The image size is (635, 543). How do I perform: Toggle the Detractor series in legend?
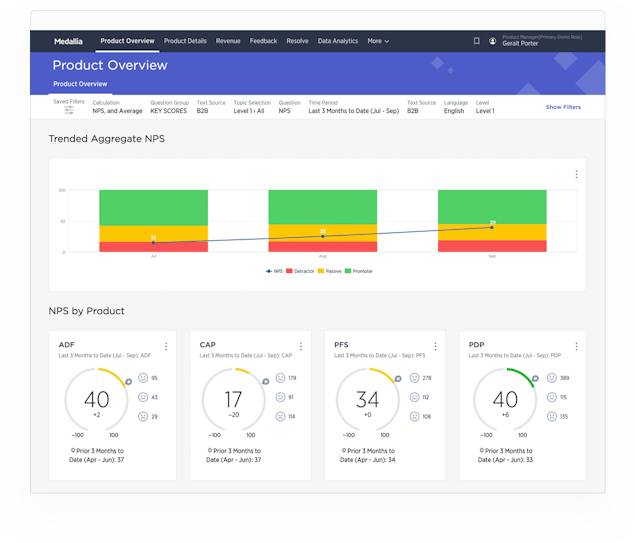(300, 271)
